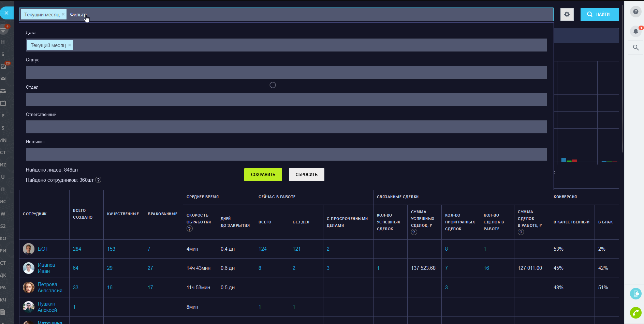The image size is (644, 324).
Task: Expand the Отдел filter field
Action: pos(286,100)
